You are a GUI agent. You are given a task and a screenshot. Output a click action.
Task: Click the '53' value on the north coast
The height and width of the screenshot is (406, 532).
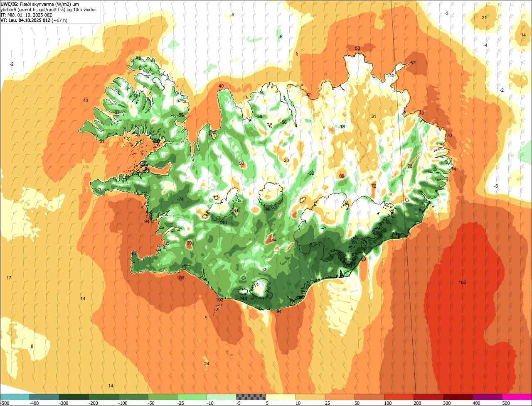[357, 49]
